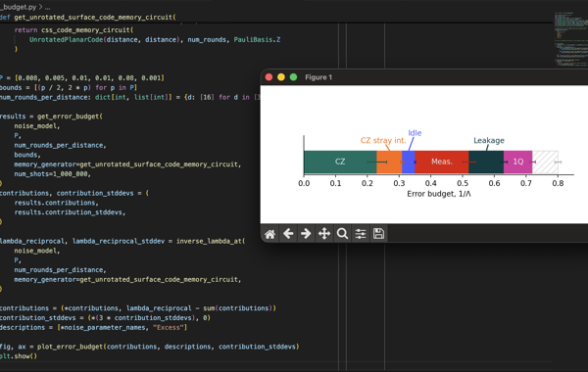Click the '0.8' x-axis tick label
Image resolution: width=588 pixels, height=372 pixels.
(558, 183)
